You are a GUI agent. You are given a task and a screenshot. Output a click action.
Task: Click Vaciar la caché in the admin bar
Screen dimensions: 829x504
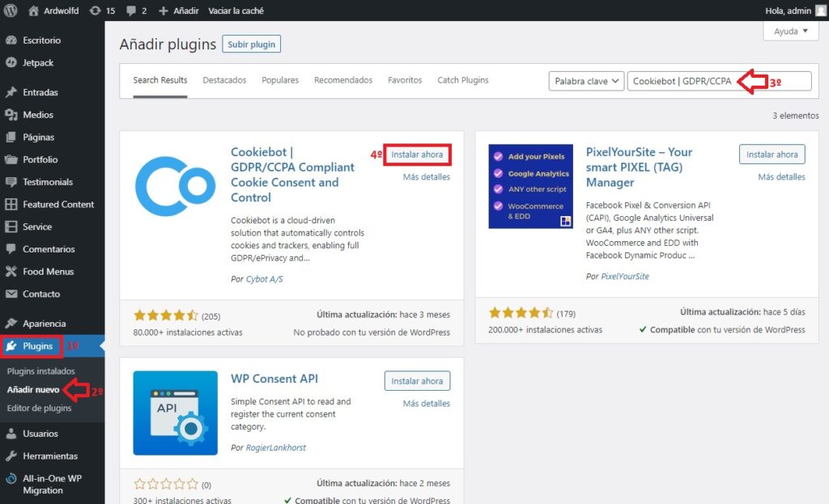pos(236,11)
